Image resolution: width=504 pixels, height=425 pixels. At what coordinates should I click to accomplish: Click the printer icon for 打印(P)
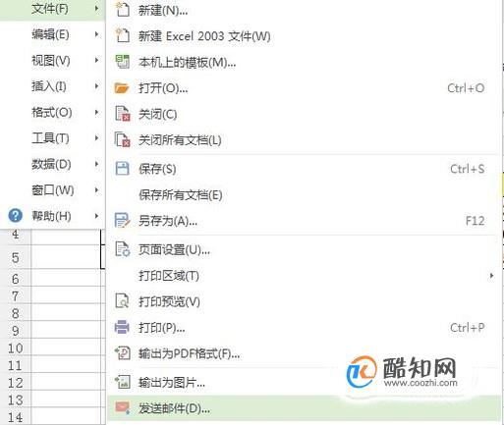(x=122, y=327)
